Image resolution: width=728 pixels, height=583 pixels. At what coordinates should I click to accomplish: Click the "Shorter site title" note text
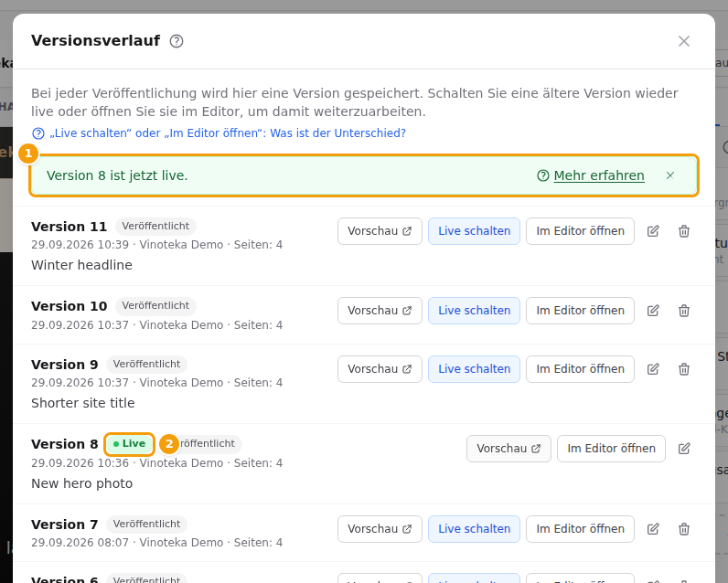point(83,403)
